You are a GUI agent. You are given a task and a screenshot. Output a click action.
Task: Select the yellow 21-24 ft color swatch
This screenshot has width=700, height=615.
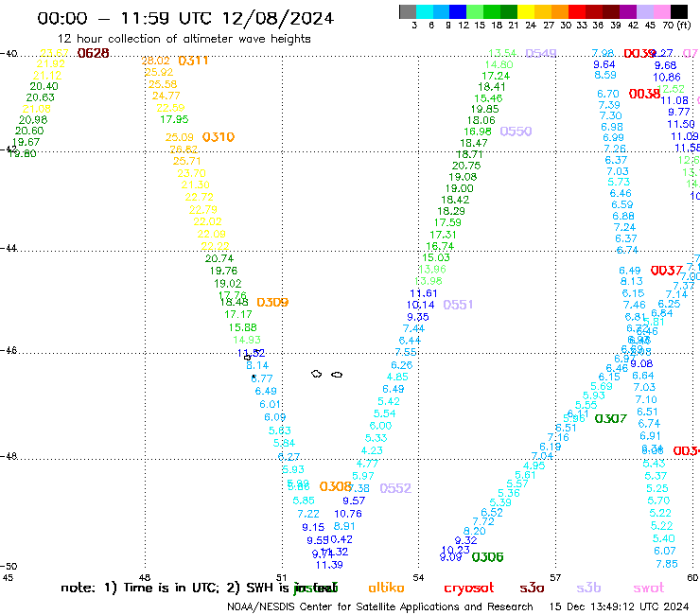point(526,11)
